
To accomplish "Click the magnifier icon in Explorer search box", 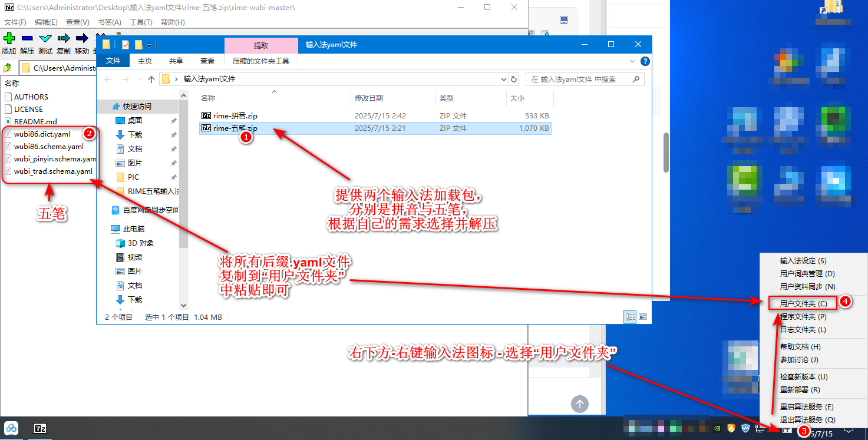I will click(636, 79).
